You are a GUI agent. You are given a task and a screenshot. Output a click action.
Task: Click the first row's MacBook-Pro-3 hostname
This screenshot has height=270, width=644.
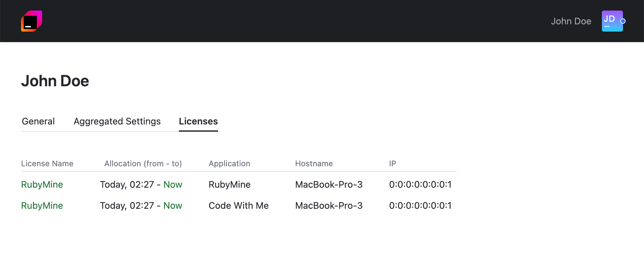click(x=329, y=185)
